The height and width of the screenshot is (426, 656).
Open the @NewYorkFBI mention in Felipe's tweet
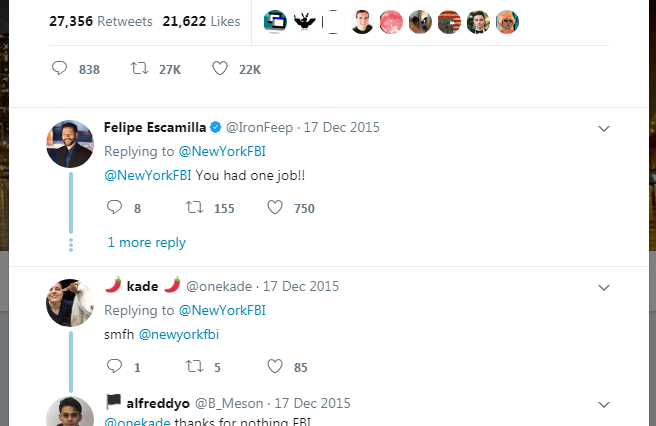pyautogui.click(x=147, y=177)
